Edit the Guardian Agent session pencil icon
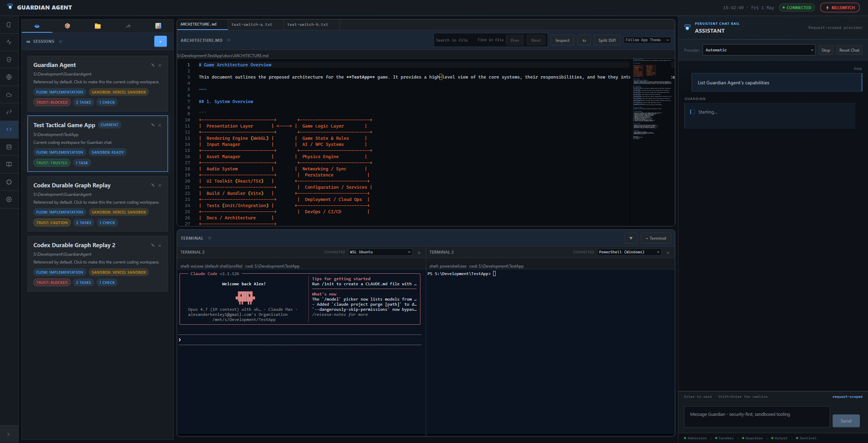868x443 pixels. 153,65
